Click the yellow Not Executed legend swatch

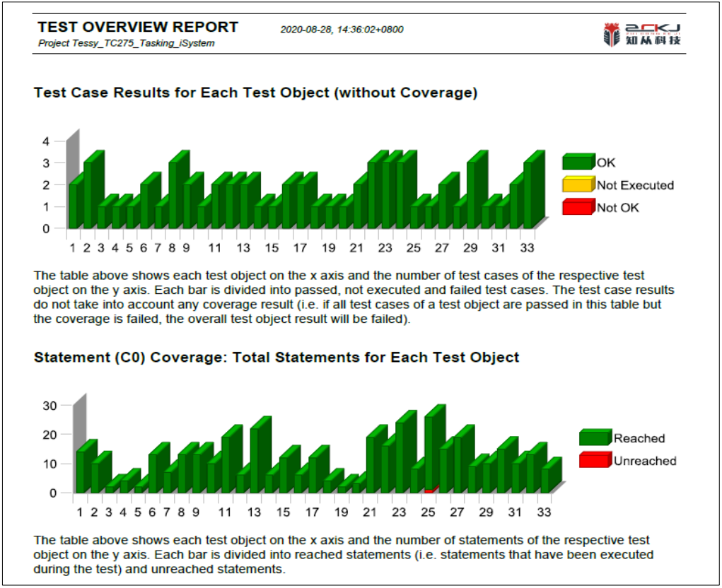578,185
